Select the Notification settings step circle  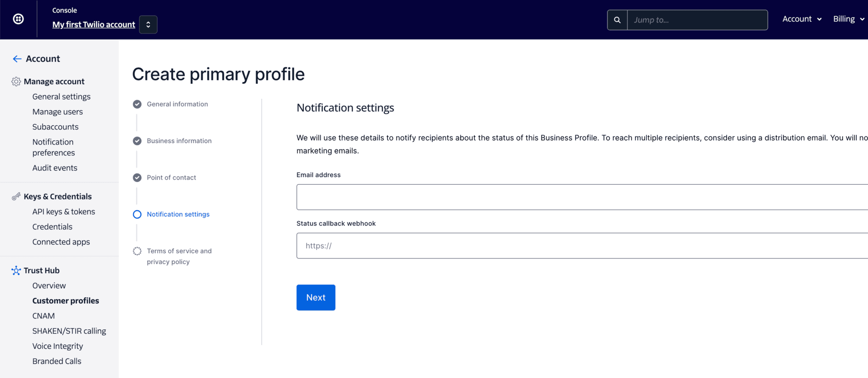coord(137,214)
